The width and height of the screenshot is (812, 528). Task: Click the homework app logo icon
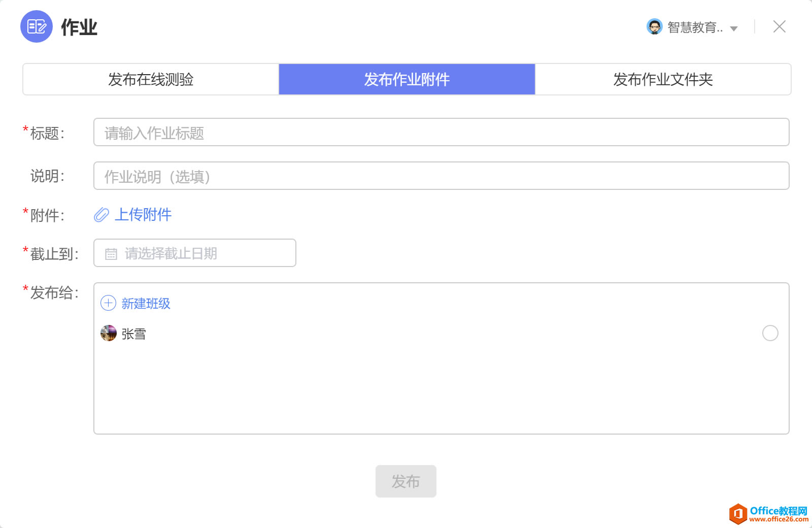pos(37,26)
